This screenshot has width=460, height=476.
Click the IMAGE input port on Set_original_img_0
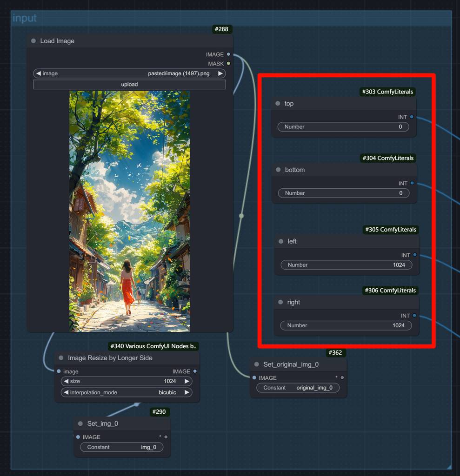pos(254,378)
